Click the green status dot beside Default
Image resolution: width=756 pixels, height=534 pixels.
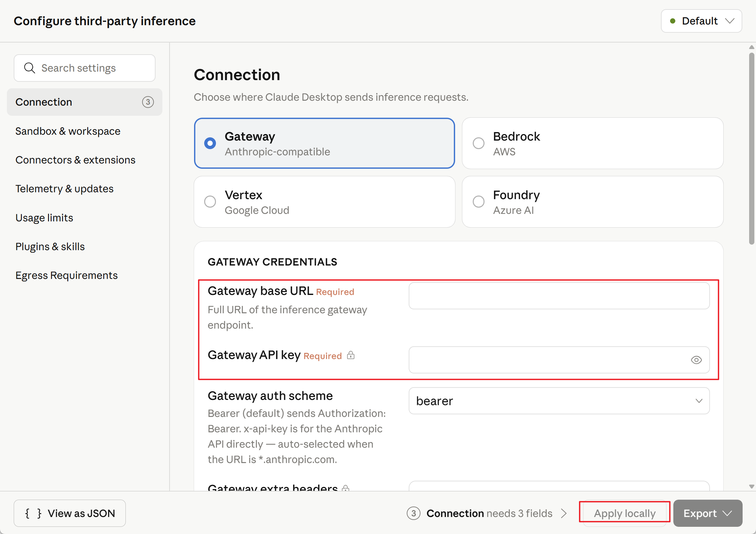coord(673,21)
